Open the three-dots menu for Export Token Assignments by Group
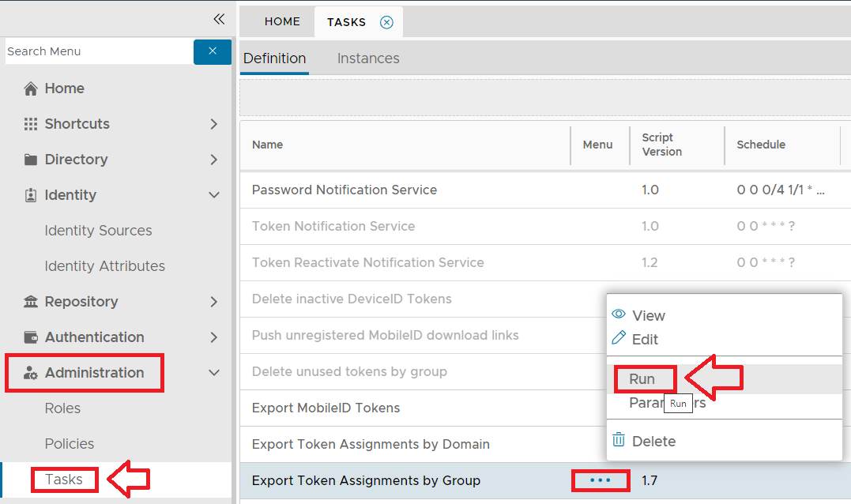Image resolution: width=851 pixels, height=504 pixels. 601,480
